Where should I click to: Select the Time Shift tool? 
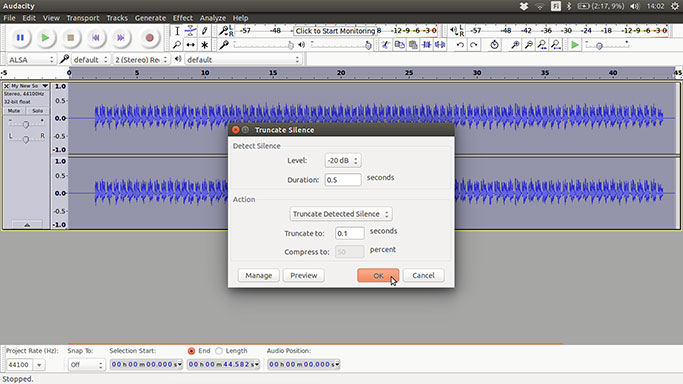pos(190,45)
